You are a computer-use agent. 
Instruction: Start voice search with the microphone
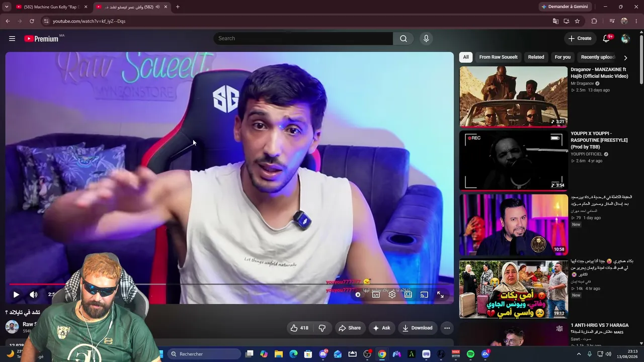tap(426, 39)
